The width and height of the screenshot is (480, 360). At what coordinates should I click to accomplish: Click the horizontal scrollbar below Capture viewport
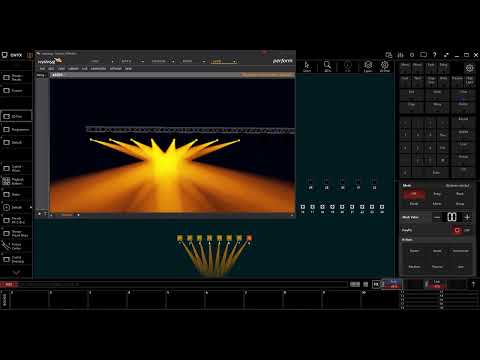click(171, 215)
